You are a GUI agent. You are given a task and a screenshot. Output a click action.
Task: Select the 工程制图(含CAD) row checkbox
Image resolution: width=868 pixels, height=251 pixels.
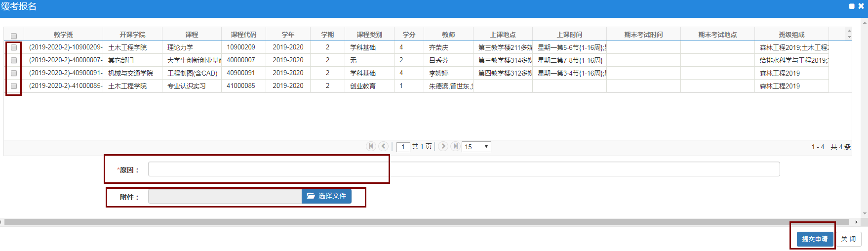point(14,73)
